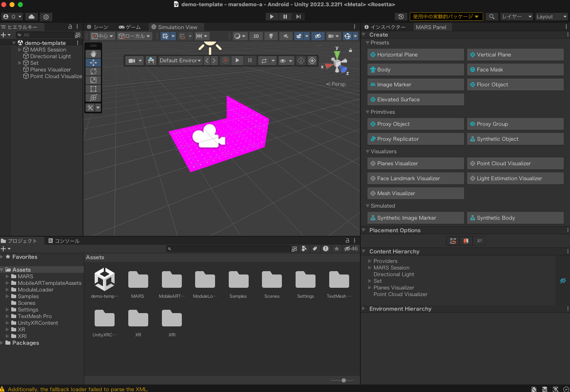Click the favorites star icon in Project toolbar
The width and height of the screenshot is (570, 392).
(337, 249)
